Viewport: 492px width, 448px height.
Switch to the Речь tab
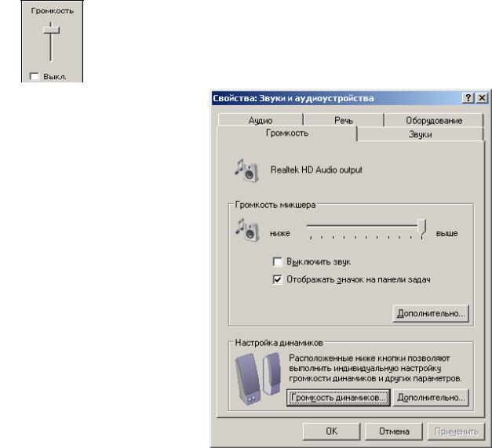pyautogui.click(x=344, y=120)
